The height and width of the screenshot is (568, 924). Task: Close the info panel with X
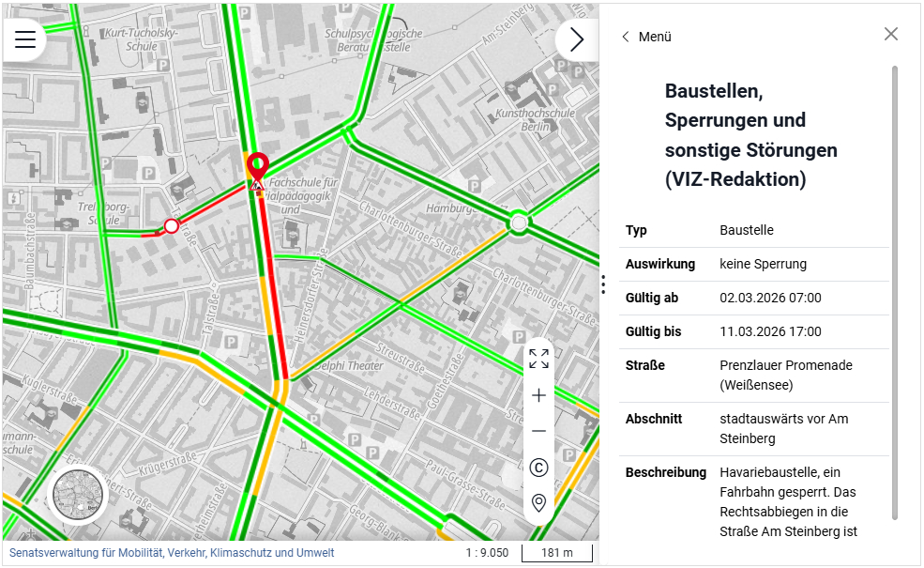click(x=891, y=35)
